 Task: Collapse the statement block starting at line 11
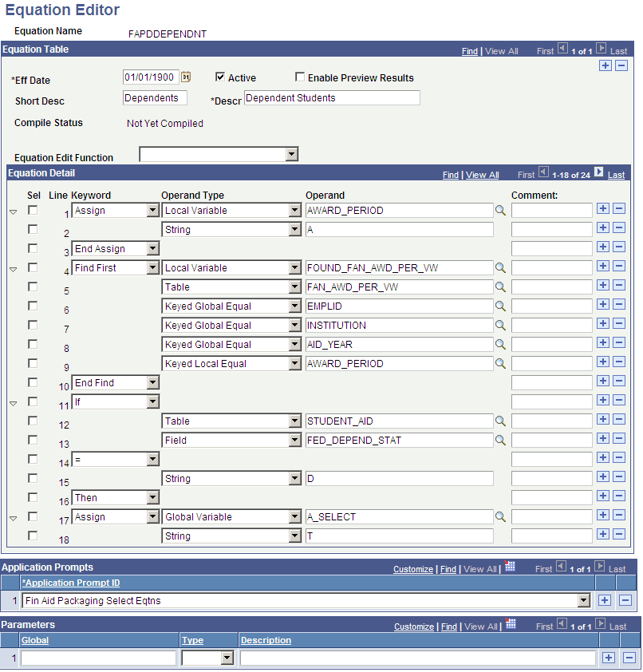(x=11, y=401)
